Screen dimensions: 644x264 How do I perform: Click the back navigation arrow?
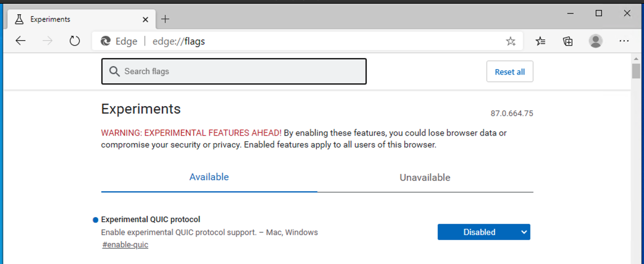click(20, 41)
